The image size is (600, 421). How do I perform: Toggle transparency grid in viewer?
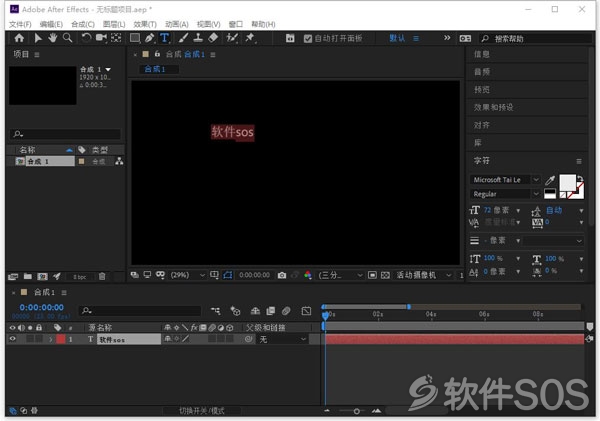point(385,275)
